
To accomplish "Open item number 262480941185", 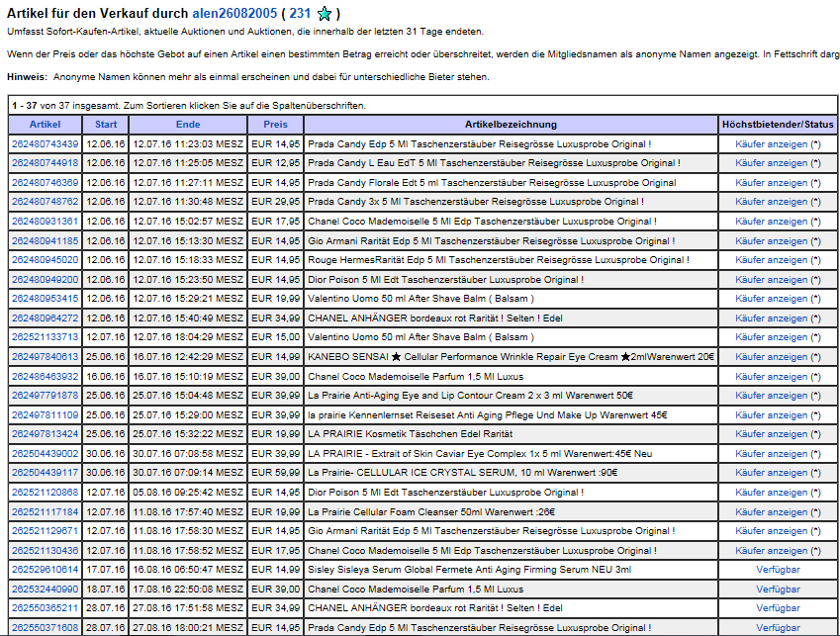I will pyautogui.click(x=45, y=241).
